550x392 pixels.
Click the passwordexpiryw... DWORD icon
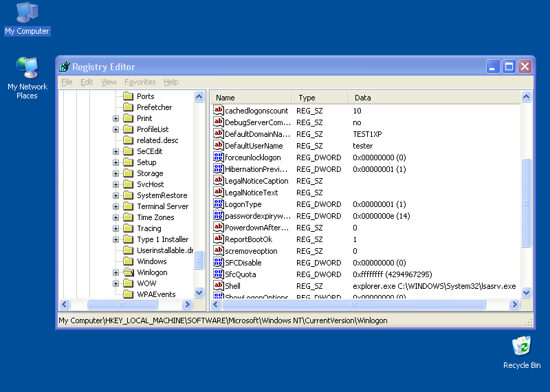(218, 216)
